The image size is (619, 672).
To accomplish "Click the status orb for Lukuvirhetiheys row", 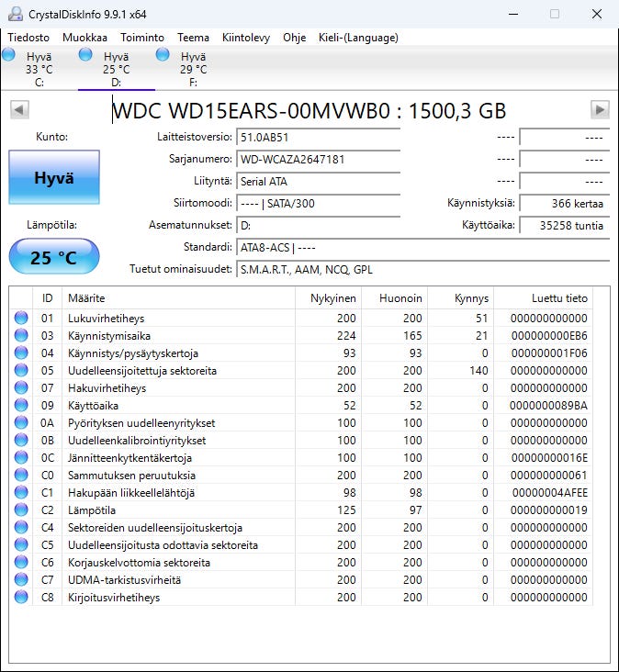I will coord(21,318).
